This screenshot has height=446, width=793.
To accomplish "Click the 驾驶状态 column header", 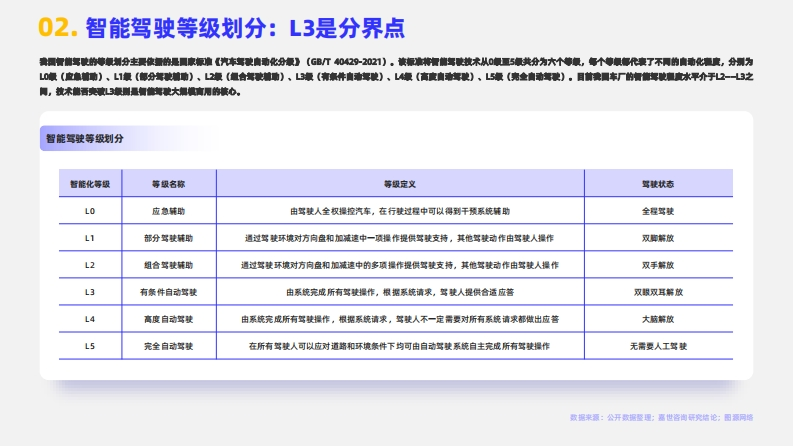I will pos(658,184).
